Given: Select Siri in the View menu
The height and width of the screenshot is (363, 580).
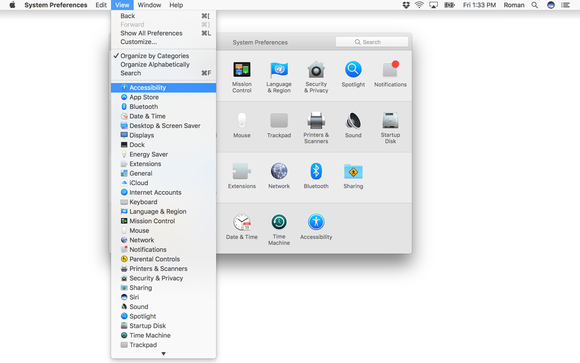Looking at the screenshot, I should click(163, 298).
